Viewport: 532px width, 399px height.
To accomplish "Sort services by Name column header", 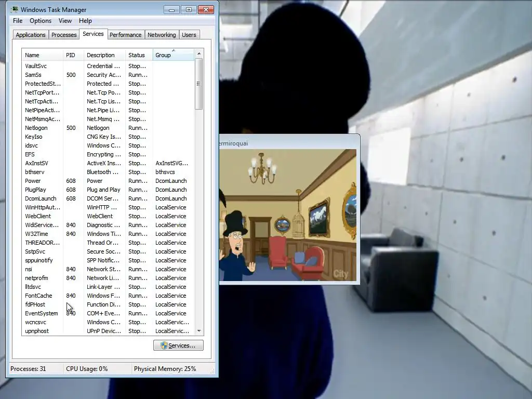I will 42,55.
